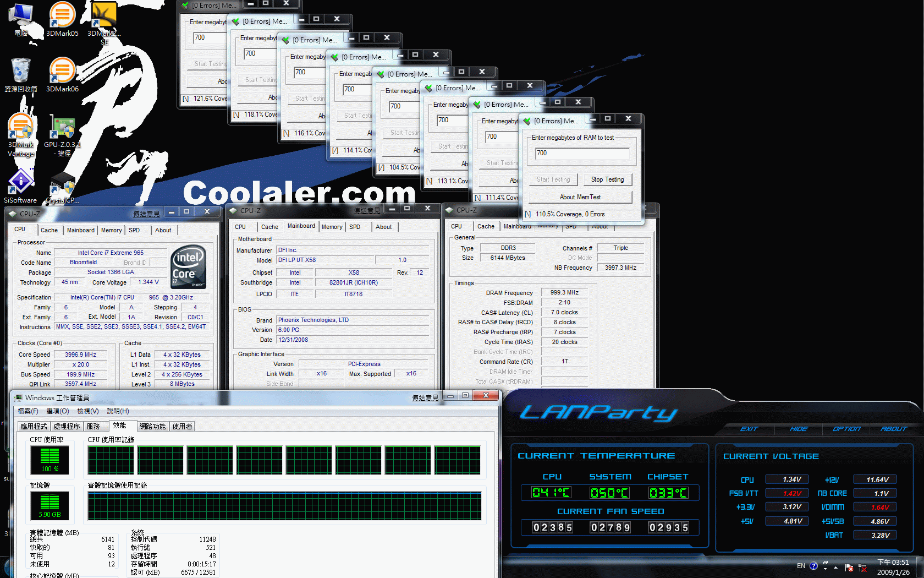Open the Recycle Bin desktop icon

click(21, 74)
